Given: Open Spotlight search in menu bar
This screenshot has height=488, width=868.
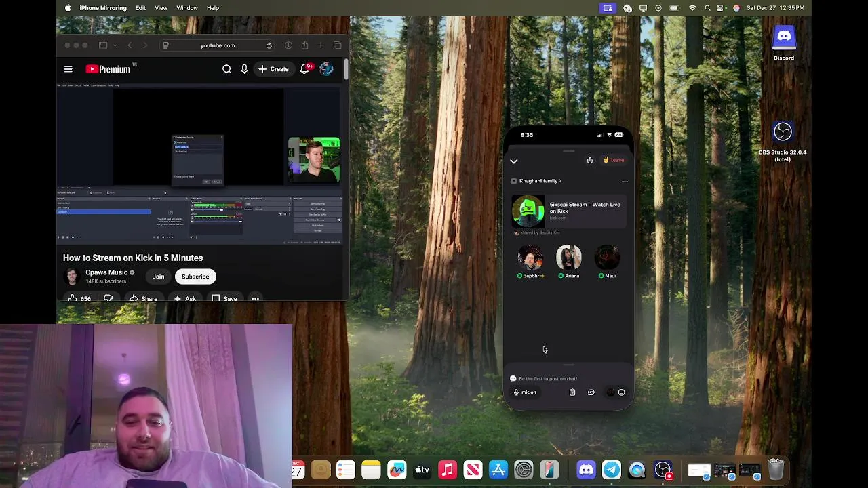Looking at the screenshot, I should [708, 8].
